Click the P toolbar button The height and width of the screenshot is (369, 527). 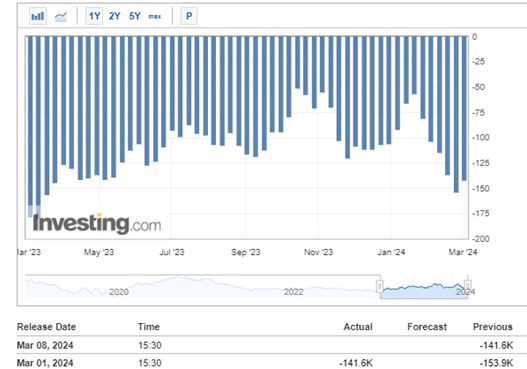tap(189, 16)
